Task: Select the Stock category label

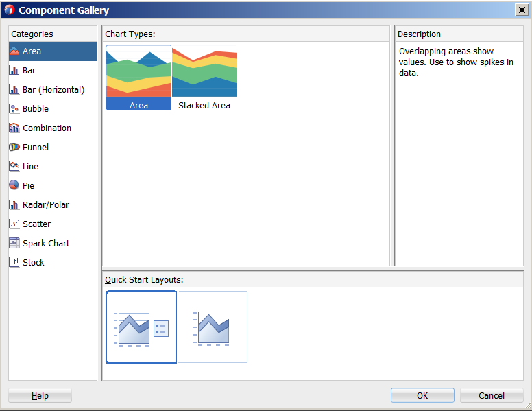Action: (x=33, y=262)
